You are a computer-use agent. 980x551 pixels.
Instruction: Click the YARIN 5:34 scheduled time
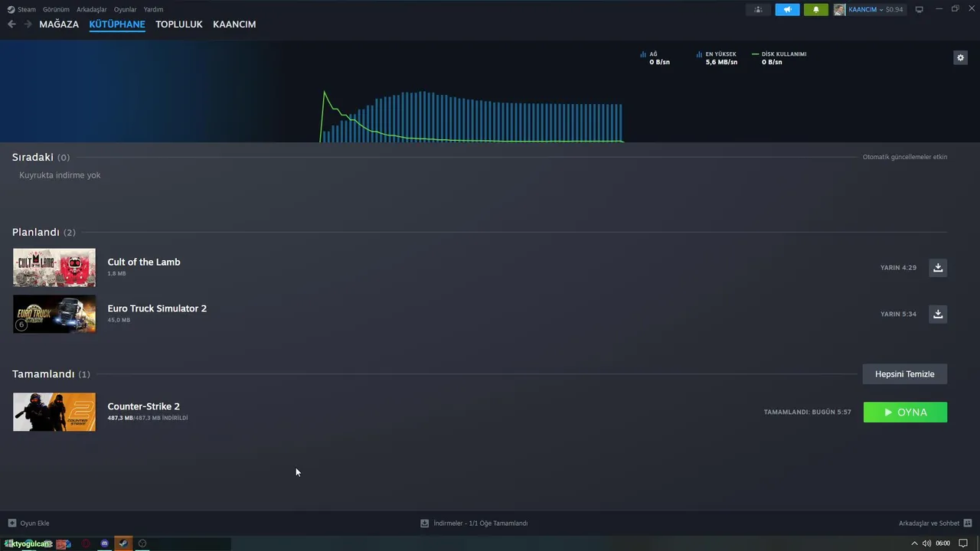click(x=898, y=314)
